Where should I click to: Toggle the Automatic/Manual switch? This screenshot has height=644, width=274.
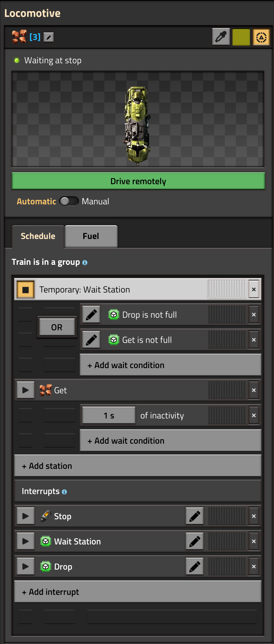[69, 201]
